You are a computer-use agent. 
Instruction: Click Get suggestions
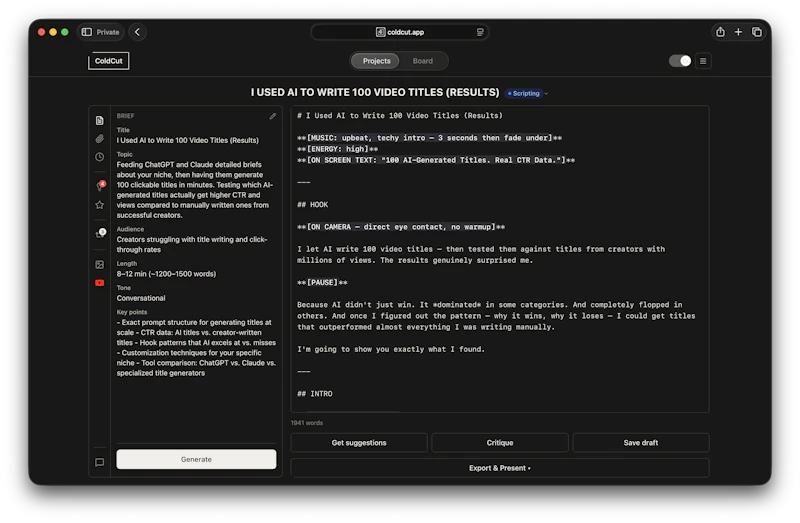pos(359,443)
